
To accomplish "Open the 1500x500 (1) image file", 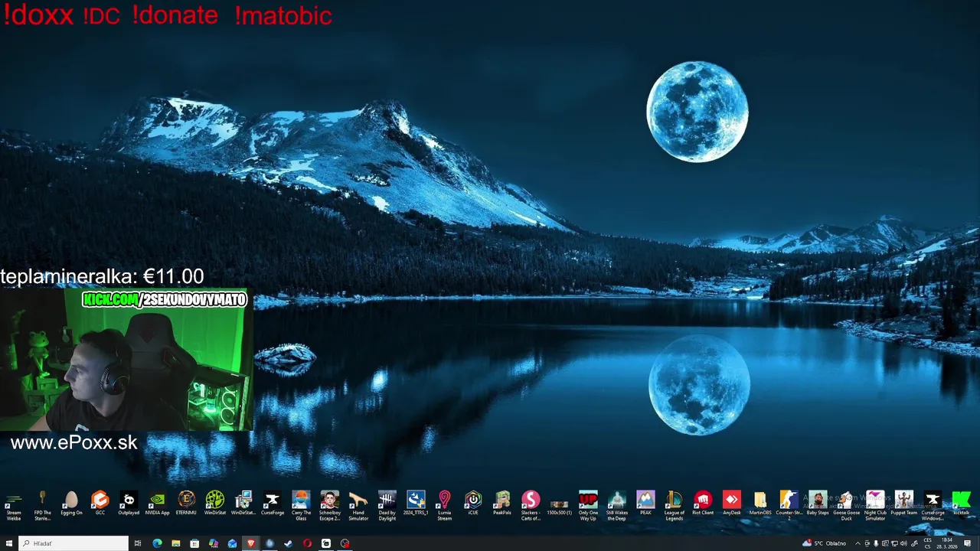I will tap(560, 507).
